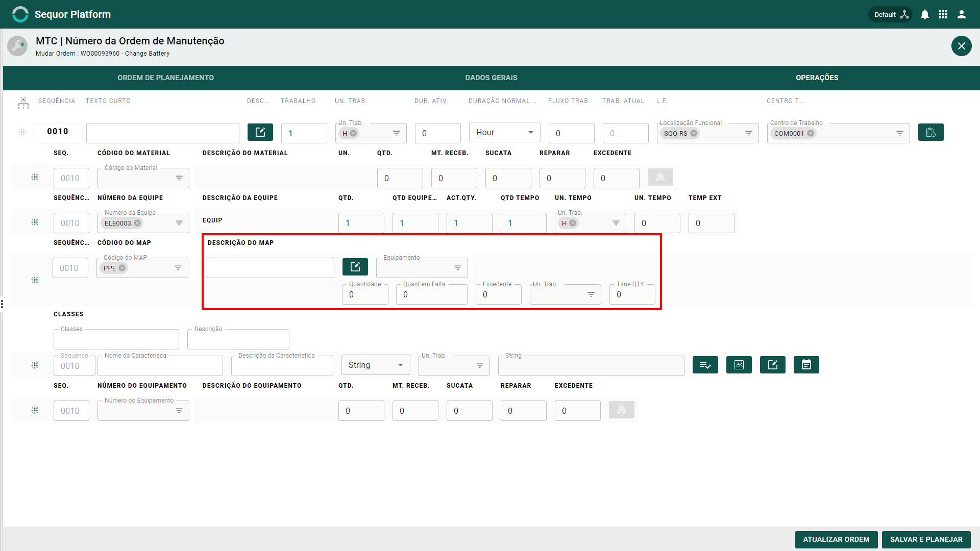
Task: Click the Trabalho value field
Action: 304,133
